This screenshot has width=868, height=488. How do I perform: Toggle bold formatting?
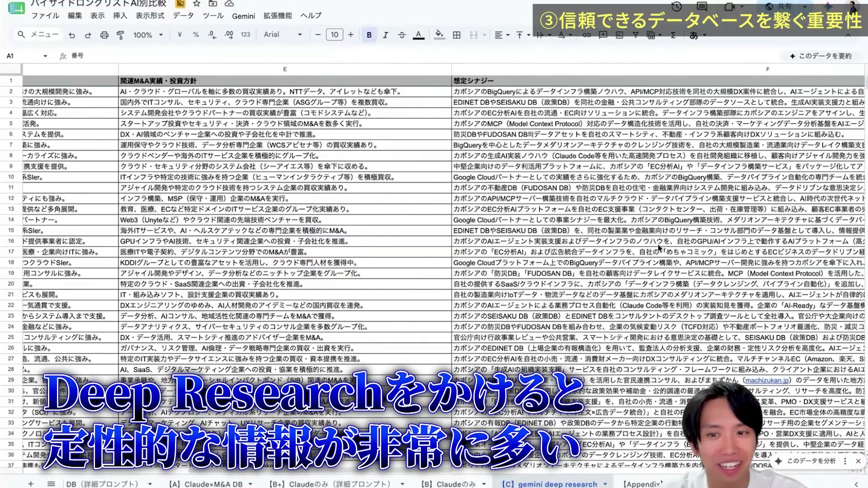369,35
